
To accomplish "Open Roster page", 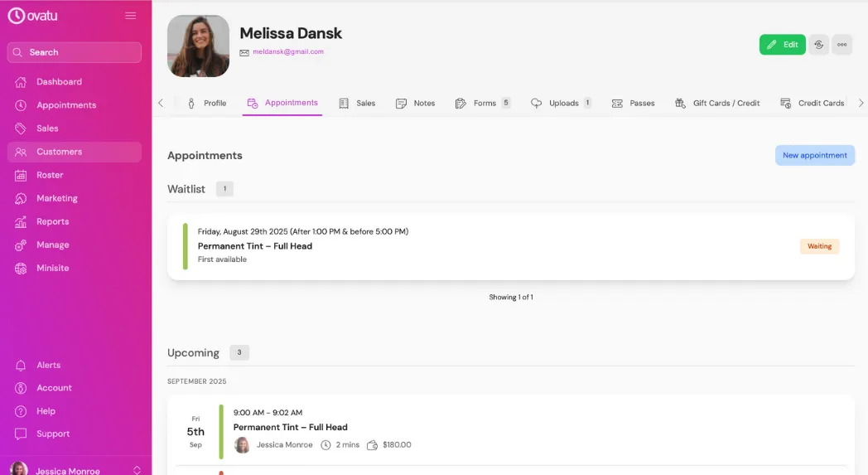I will (x=75, y=175).
